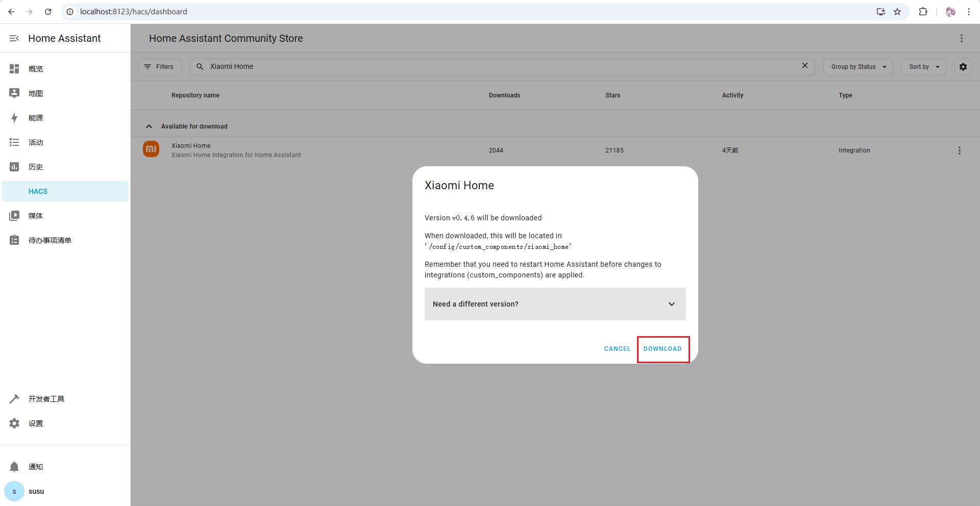Screen dimensions: 980x506
Task: Expand the 'Need a different version?' section
Action: 555,304
